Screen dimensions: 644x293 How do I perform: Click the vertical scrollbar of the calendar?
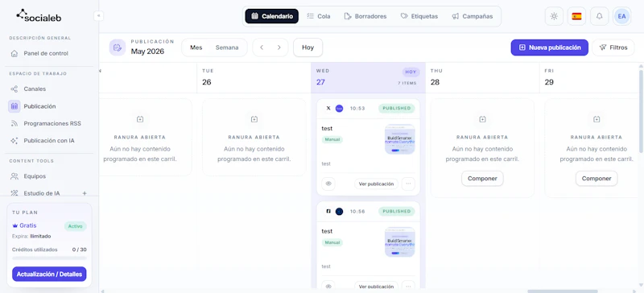pyautogui.click(x=641, y=111)
